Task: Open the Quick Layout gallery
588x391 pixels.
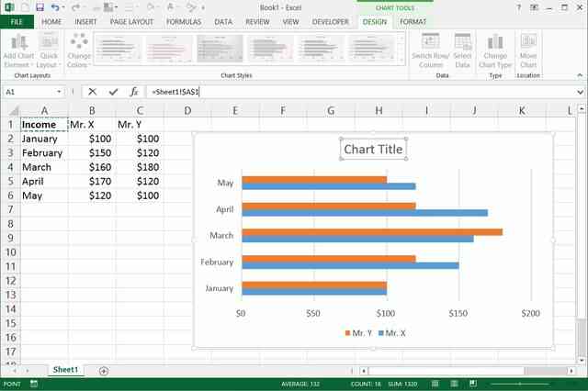Action: [48, 50]
